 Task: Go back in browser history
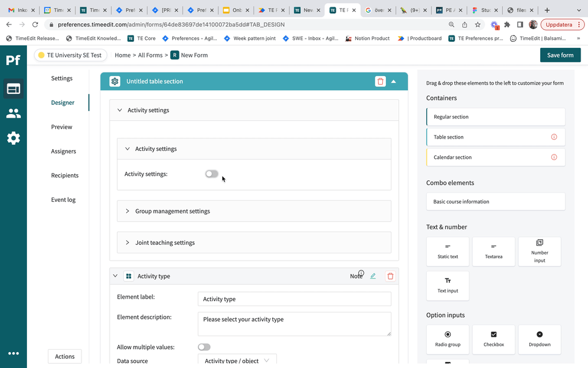pyautogui.click(x=9, y=25)
